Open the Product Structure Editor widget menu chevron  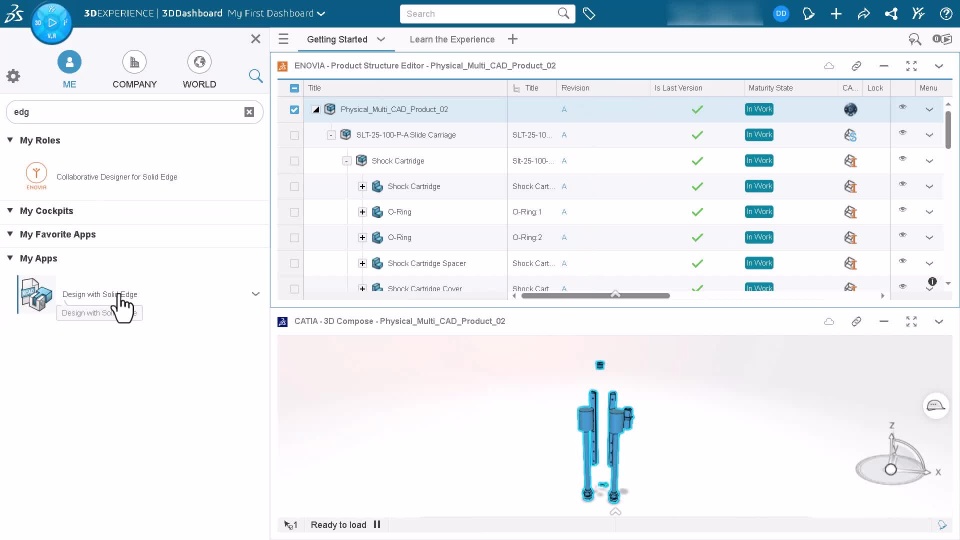939,66
